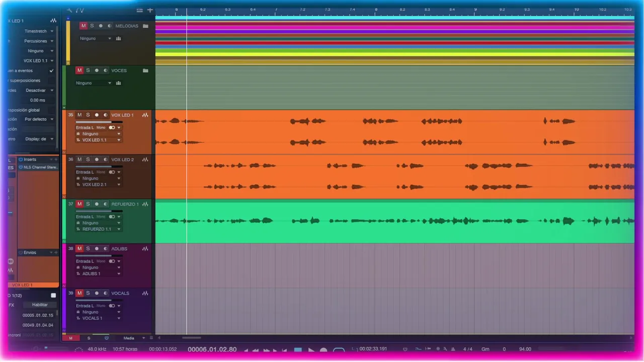The height and width of the screenshot is (362, 644).
Task: Click Mono button on VOX LED 1
Action: 101,128
